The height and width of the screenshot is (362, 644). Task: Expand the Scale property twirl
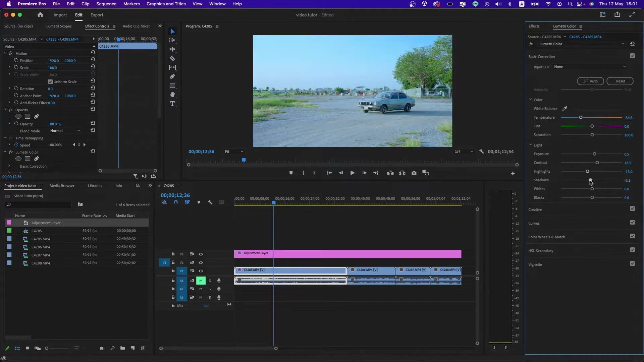click(x=9, y=67)
